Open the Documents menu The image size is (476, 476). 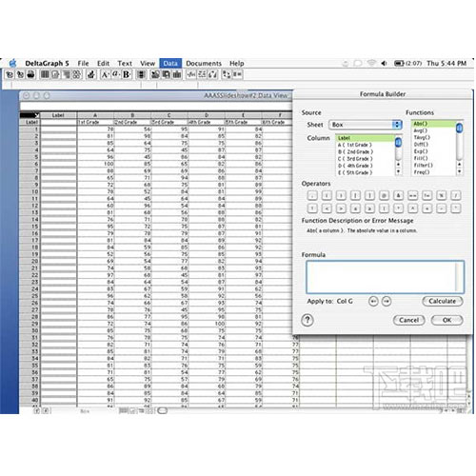pos(204,63)
